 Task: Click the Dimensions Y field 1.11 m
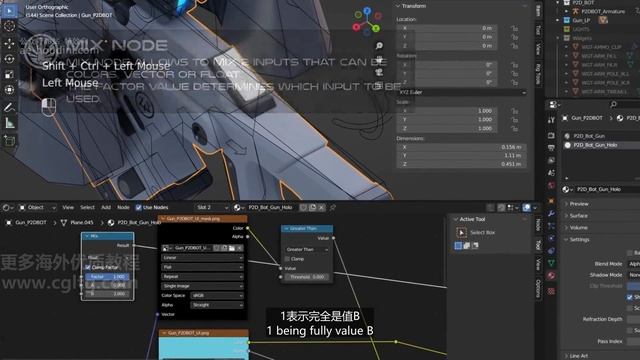click(x=461, y=156)
